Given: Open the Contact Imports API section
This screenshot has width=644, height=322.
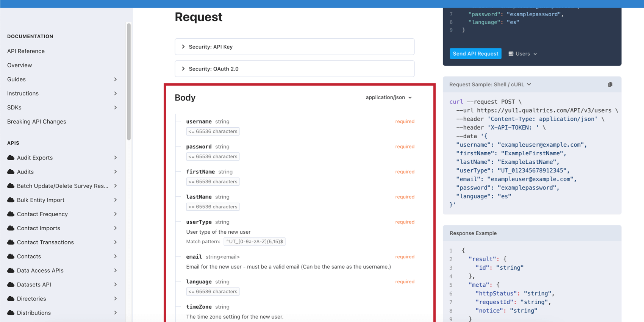Looking at the screenshot, I should (38, 228).
